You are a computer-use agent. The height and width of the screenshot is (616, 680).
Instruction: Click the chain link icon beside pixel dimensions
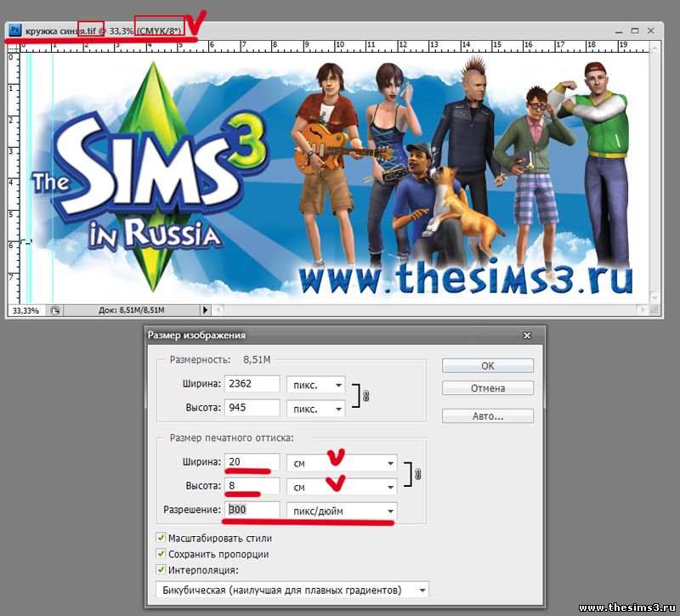(365, 396)
